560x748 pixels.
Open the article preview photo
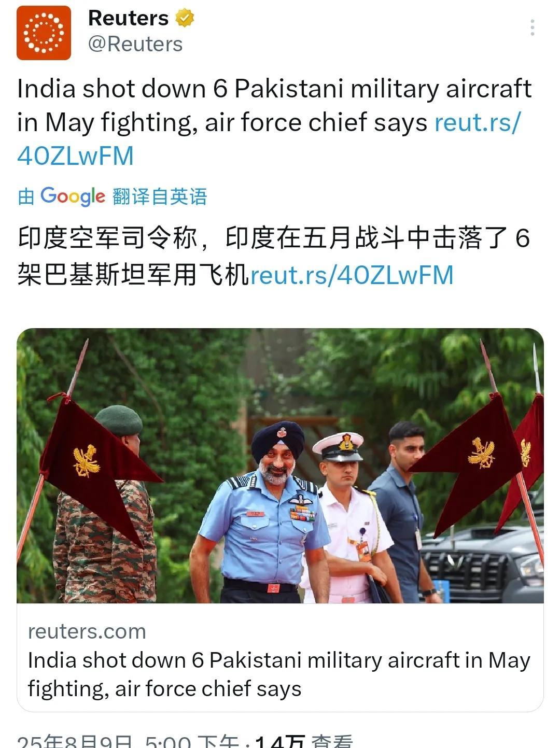coord(280,465)
